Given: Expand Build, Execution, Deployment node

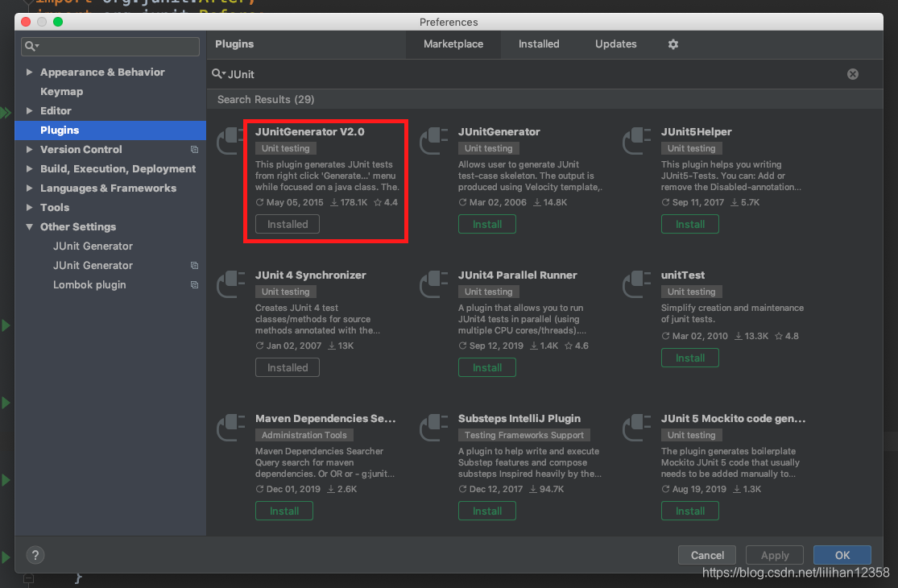Looking at the screenshot, I should click(29, 169).
